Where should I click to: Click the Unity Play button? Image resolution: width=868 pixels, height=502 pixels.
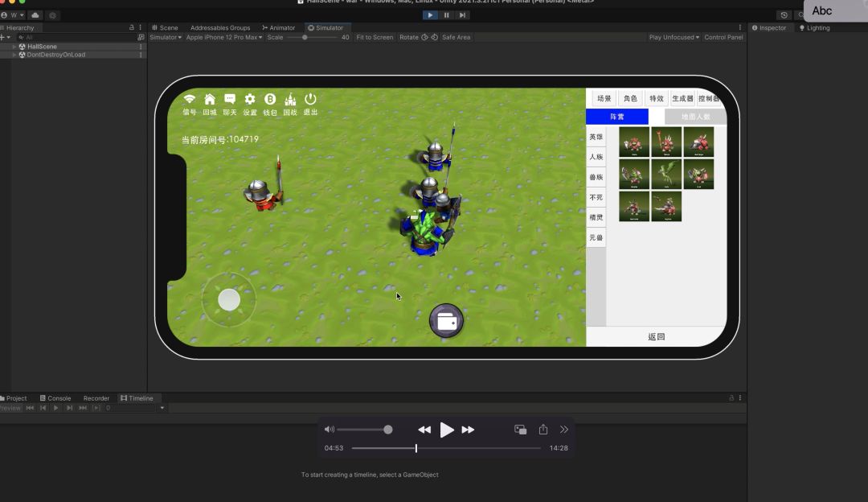431,14
